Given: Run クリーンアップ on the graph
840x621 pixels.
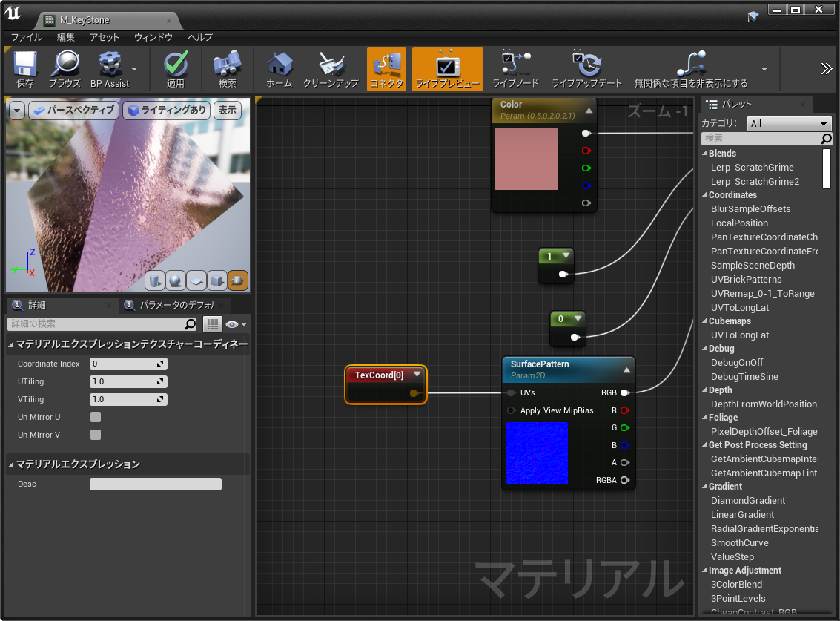Looking at the screenshot, I should (331, 69).
